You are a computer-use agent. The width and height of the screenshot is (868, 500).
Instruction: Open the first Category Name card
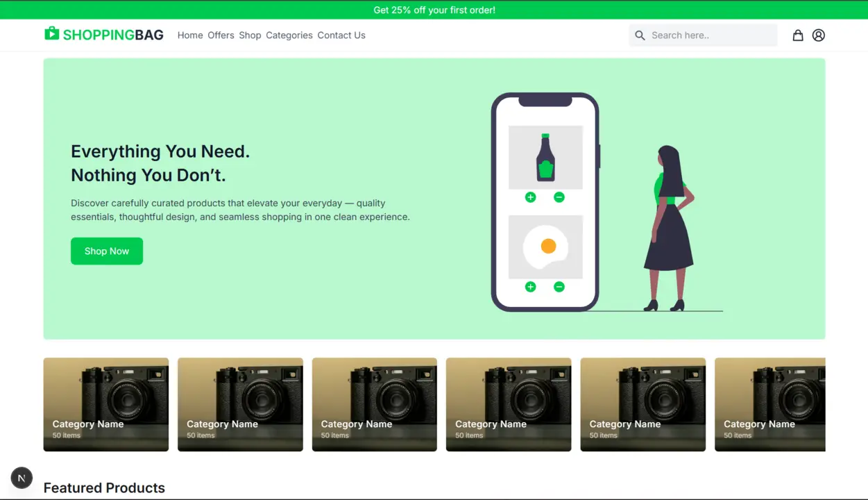click(x=105, y=404)
